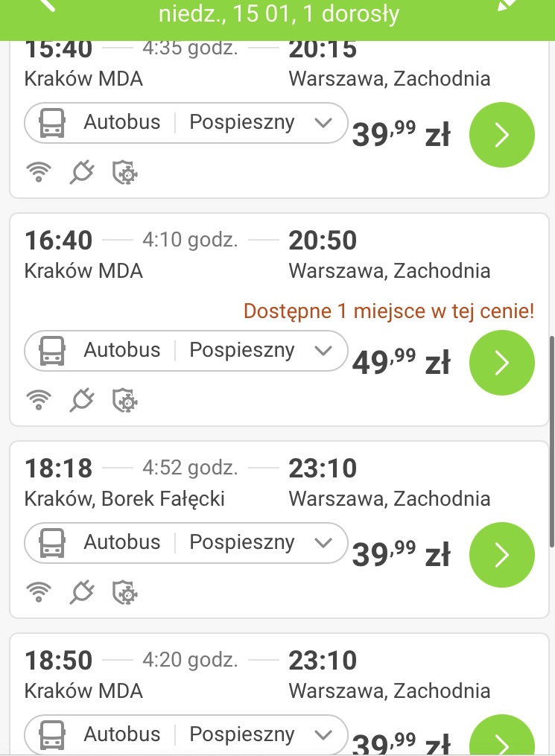Select the 18:50 trip green arrow button
The height and width of the screenshot is (756, 555).
pos(502,735)
